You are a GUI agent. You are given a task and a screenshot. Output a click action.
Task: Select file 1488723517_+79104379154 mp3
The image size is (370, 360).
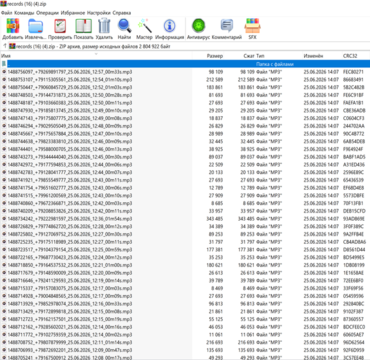click(x=70, y=249)
